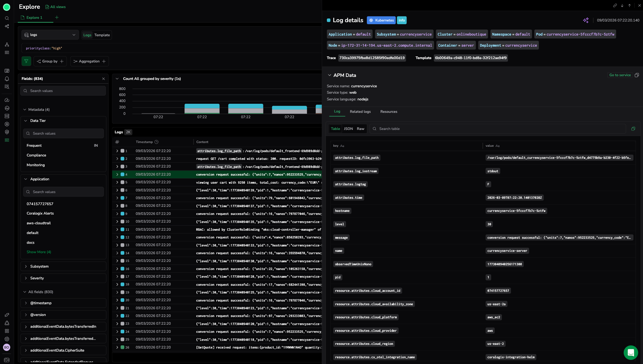Close the Fields panel
643x364 pixels.
point(103,79)
